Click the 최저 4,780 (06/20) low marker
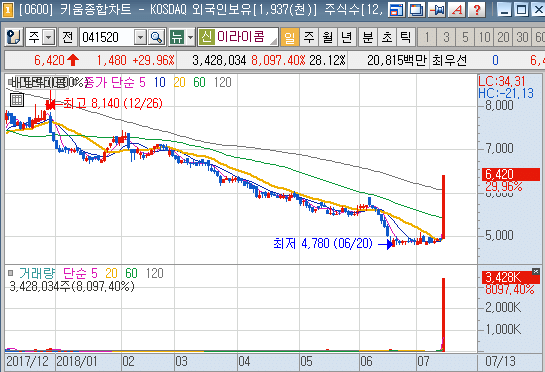545x372 pixels. (x=323, y=243)
